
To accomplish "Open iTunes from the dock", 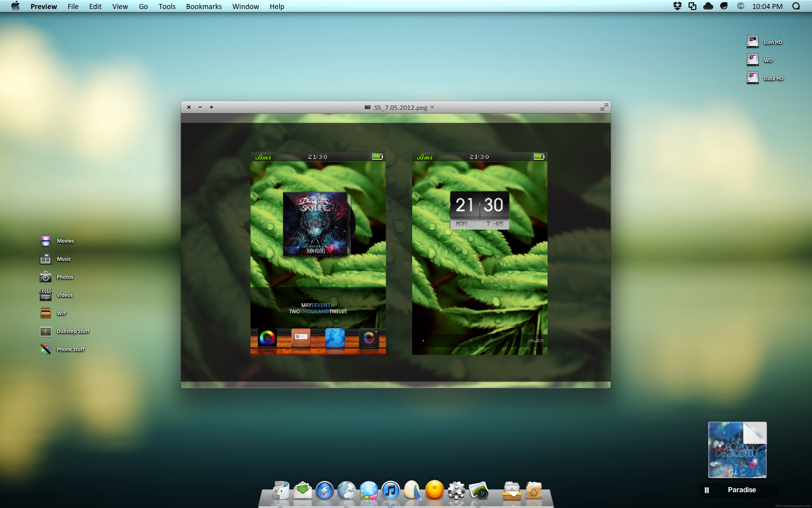I will [x=390, y=491].
